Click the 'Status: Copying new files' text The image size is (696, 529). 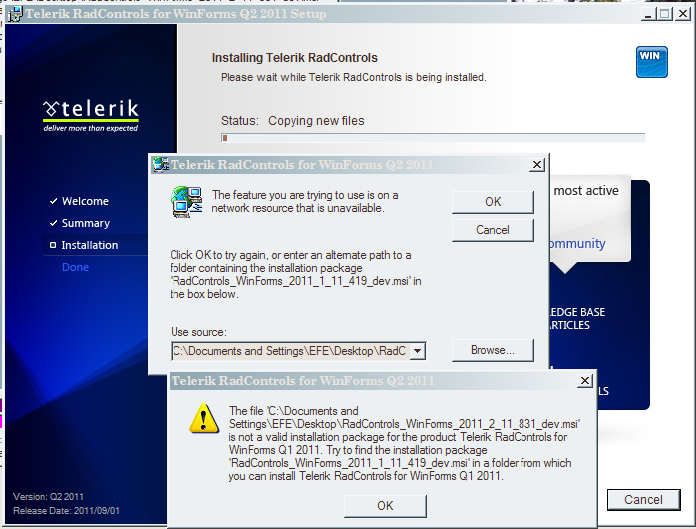click(x=293, y=121)
